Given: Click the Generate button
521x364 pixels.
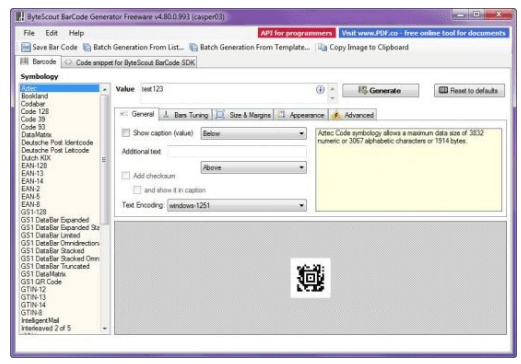Looking at the screenshot, I should pyautogui.click(x=380, y=90).
